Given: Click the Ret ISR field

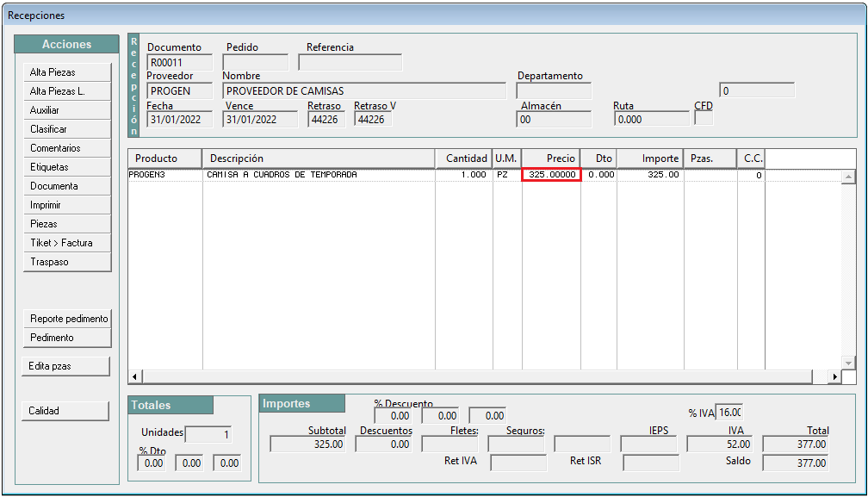Looking at the screenshot, I should 651,463.
